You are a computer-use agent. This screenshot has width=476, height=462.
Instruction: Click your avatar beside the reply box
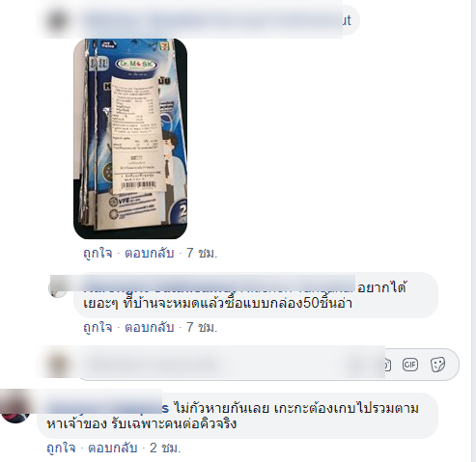[x=58, y=365]
